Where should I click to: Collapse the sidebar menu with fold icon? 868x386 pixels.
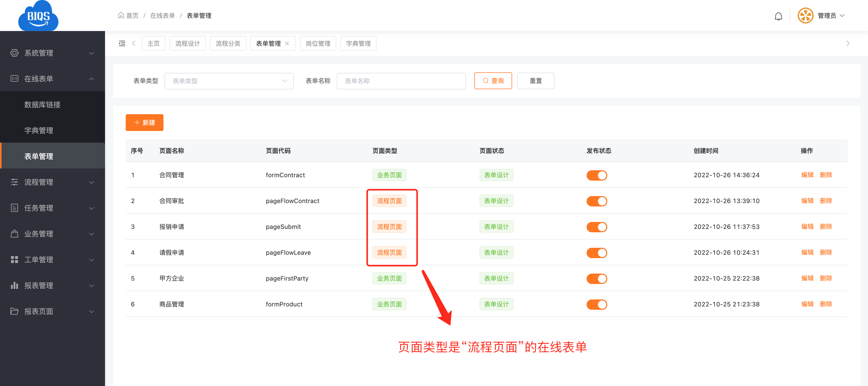click(122, 43)
